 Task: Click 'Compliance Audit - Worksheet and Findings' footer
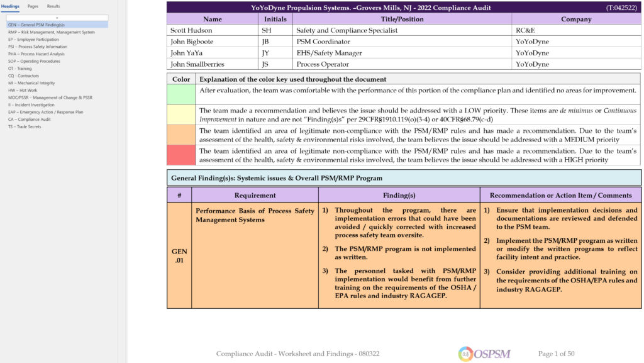[x=297, y=354]
